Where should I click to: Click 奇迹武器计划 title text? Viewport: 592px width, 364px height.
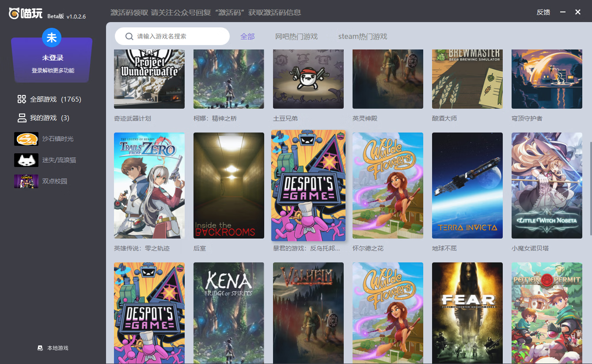coord(133,118)
